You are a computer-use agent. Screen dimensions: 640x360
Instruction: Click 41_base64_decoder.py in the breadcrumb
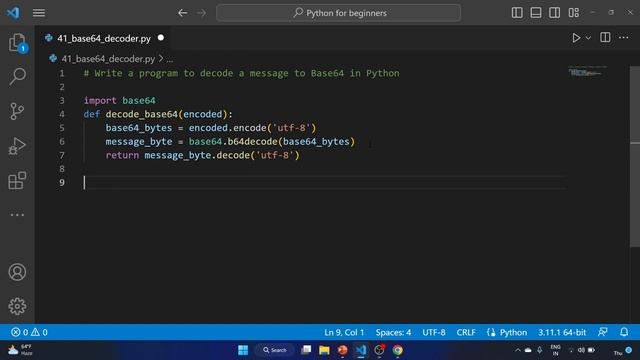click(108, 59)
